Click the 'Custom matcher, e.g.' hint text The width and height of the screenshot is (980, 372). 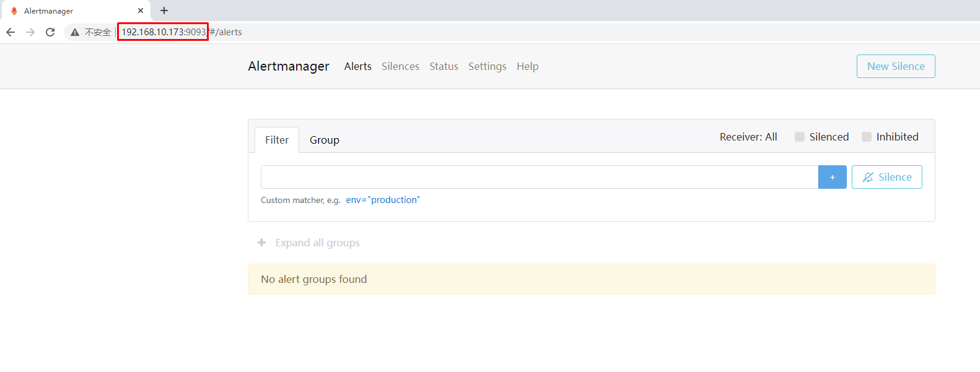coord(300,200)
